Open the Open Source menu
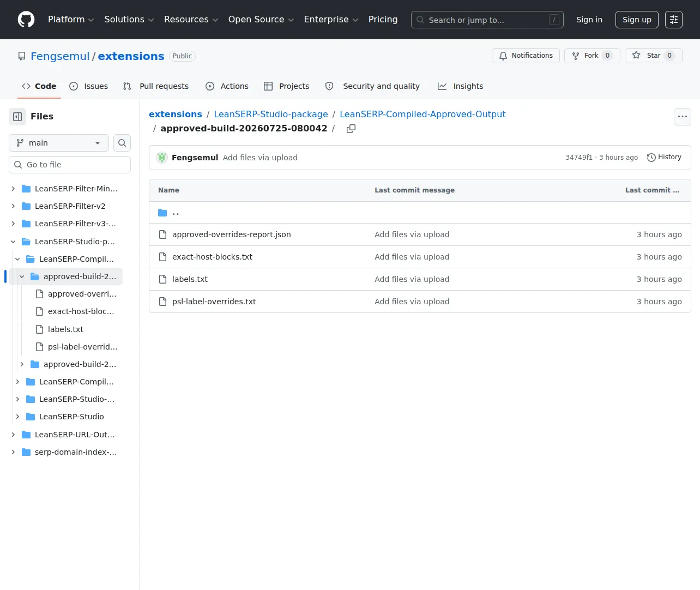This screenshot has width=700, height=590. (261, 20)
